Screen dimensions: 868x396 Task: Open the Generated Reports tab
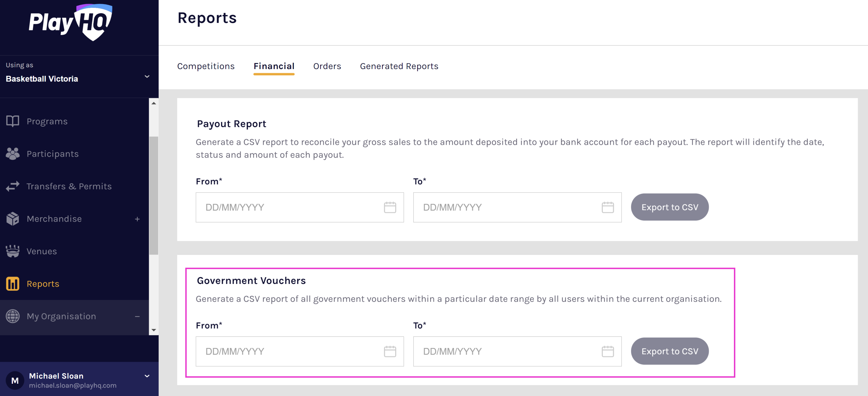click(x=399, y=66)
